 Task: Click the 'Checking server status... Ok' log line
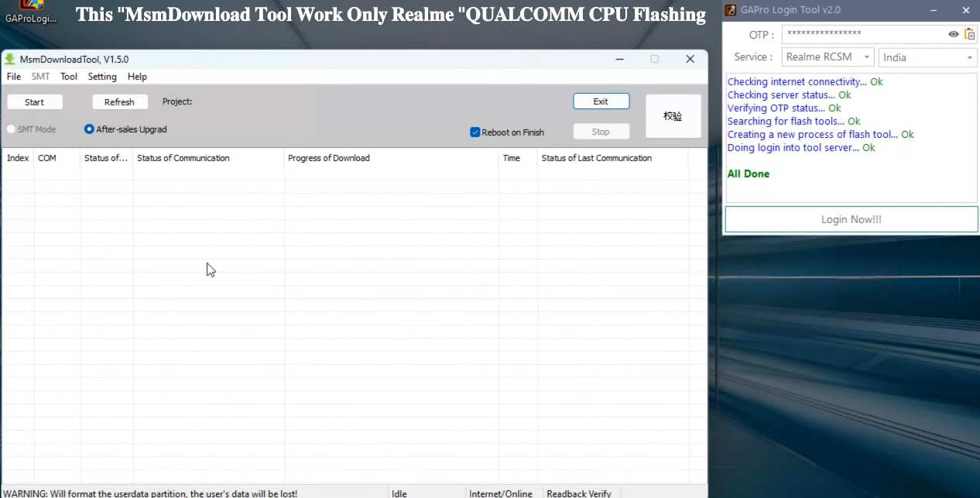pos(789,94)
